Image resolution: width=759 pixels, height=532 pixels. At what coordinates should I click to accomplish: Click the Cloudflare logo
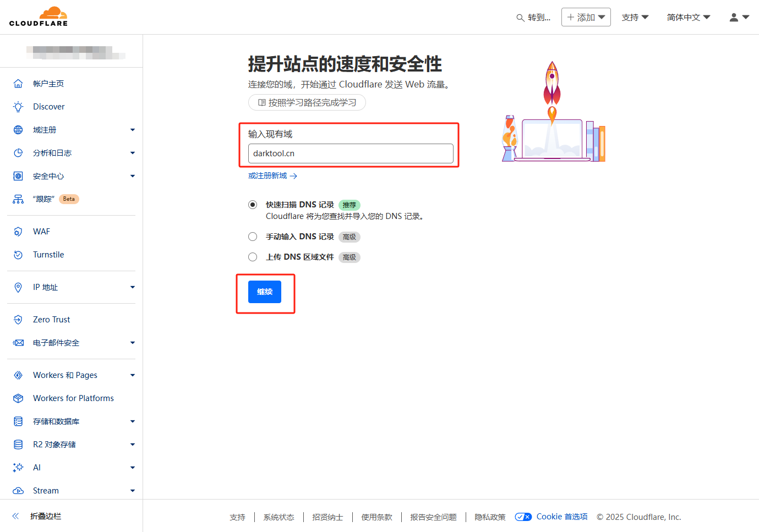(39, 17)
